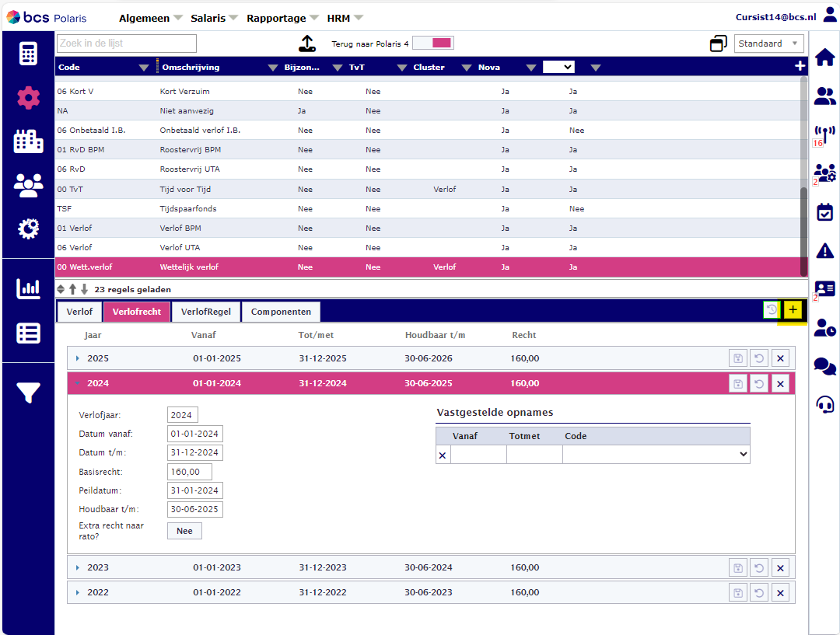Delete the 2025 verlofrecht row
840x635 pixels.
[781, 358]
